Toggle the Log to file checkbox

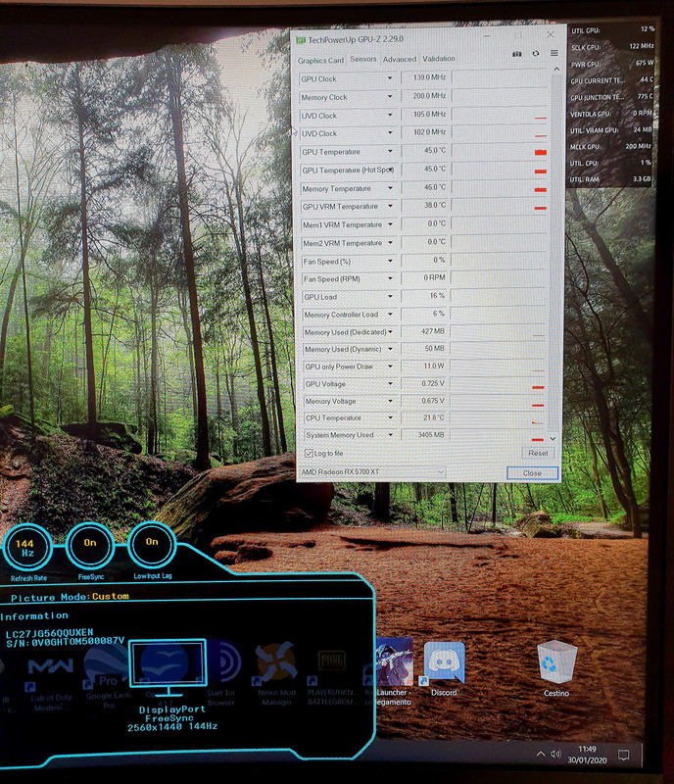pyautogui.click(x=309, y=454)
